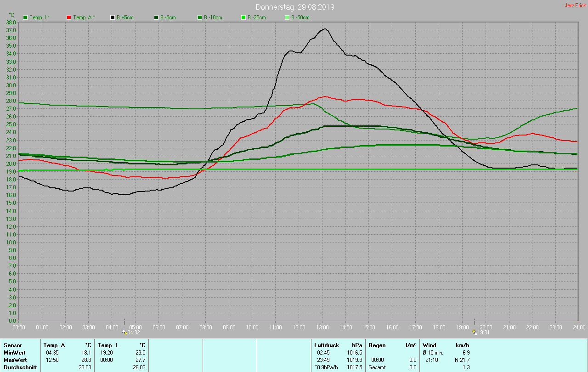Click the pressure average "1017.5"
The image size is (588, 372).
(354, 367)
